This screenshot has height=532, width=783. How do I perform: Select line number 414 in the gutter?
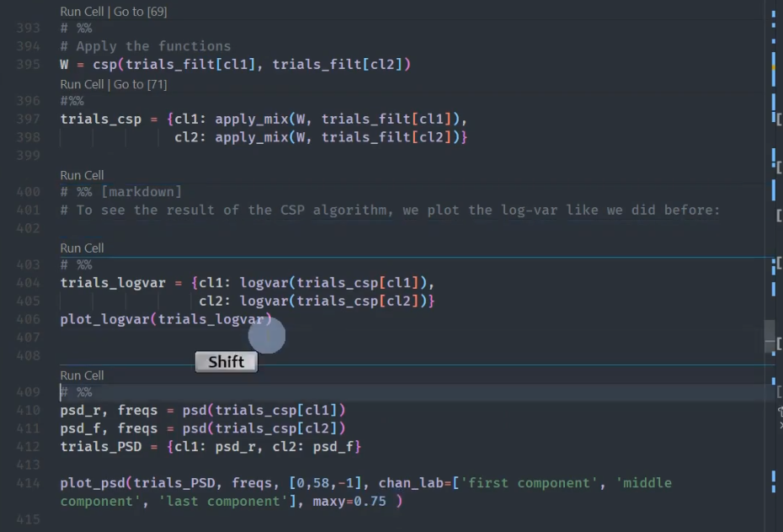[28, 483]
